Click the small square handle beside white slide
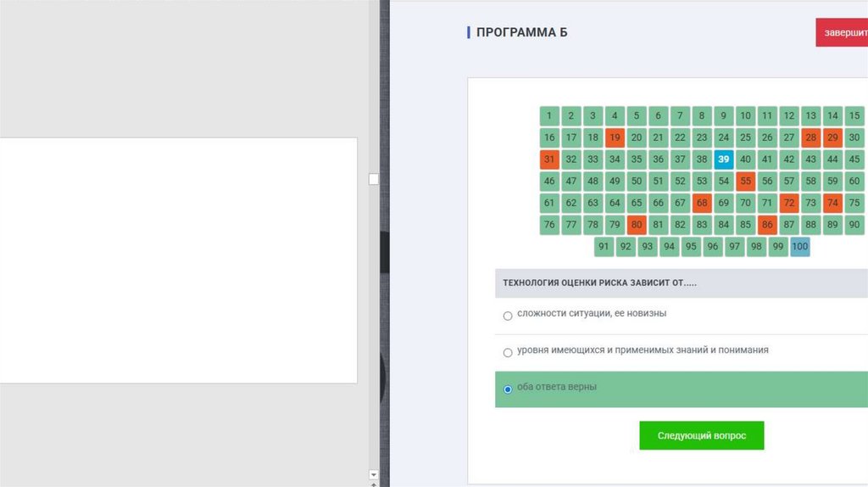Viewport: 868px width, 487px height. coord(373,179)
